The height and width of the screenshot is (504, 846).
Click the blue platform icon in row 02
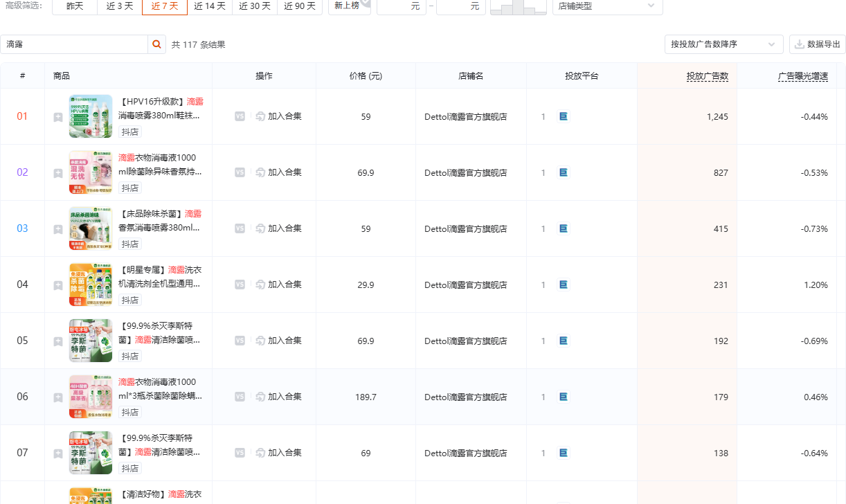pyautogui.click(x=564, y=172)
